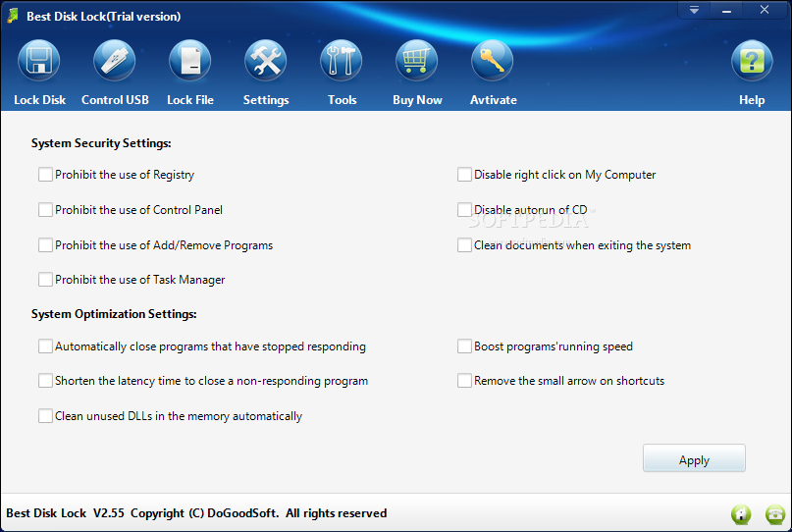Click the Buy Now label text
This screenshot has width=792, height=532.
pyautogui.click(x=417, y=100)
